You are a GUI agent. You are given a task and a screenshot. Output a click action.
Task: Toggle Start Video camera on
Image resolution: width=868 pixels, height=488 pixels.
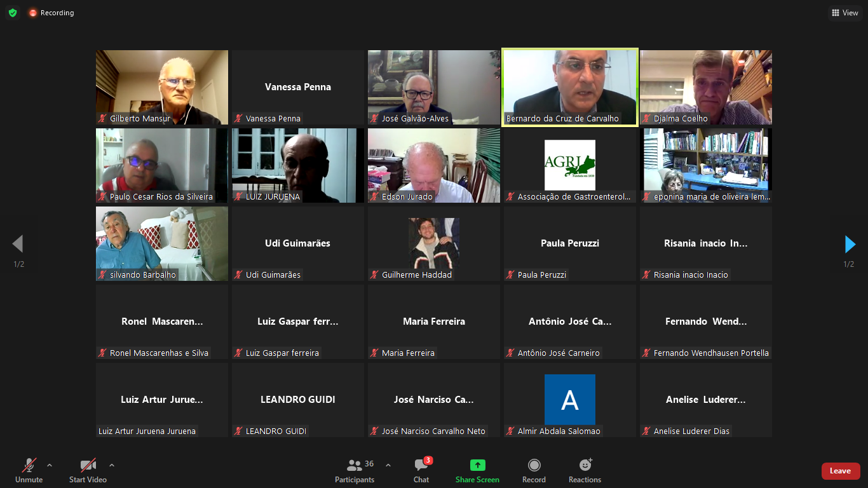(x=88, y=471)
